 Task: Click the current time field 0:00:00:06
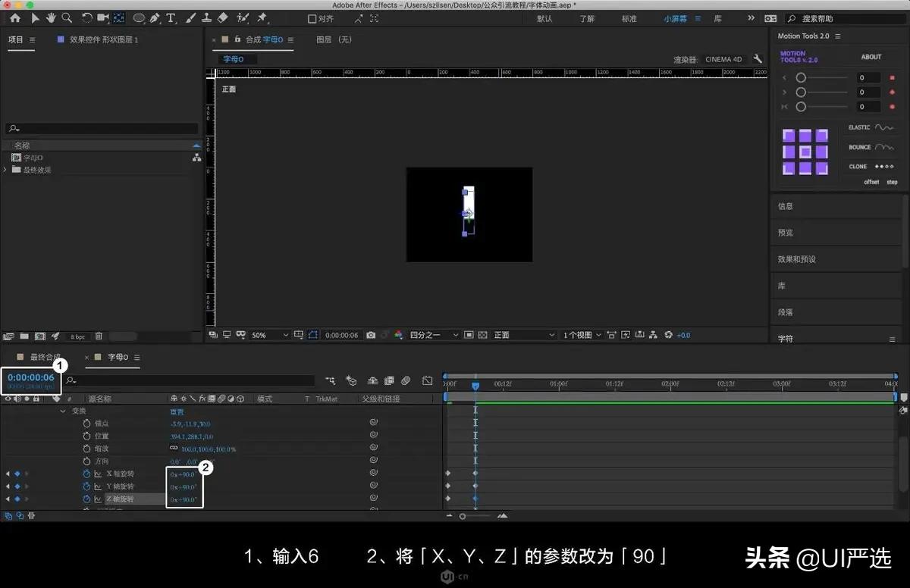click(x=30, y=377)
